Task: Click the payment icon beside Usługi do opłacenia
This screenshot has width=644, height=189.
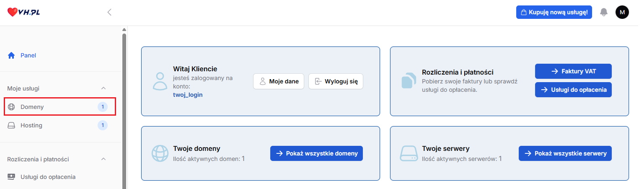Action: pos(11,177)
